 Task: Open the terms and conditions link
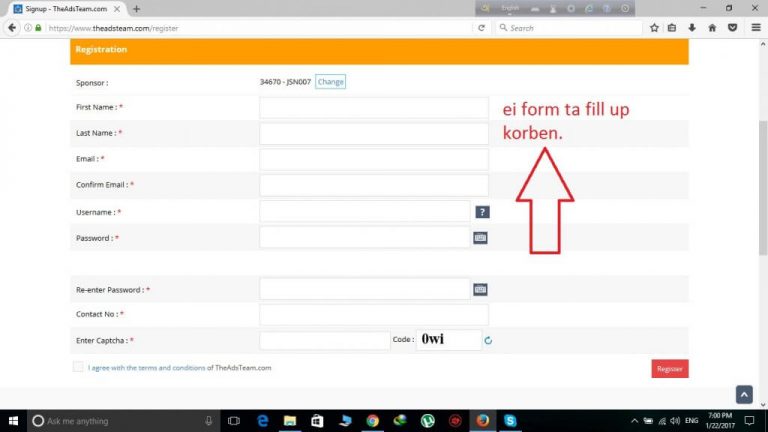(147, 368)
